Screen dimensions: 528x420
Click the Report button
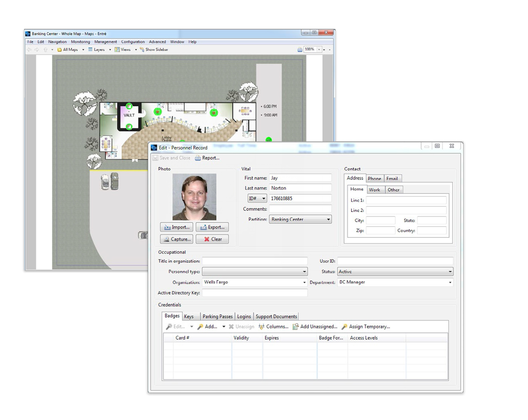207,158
